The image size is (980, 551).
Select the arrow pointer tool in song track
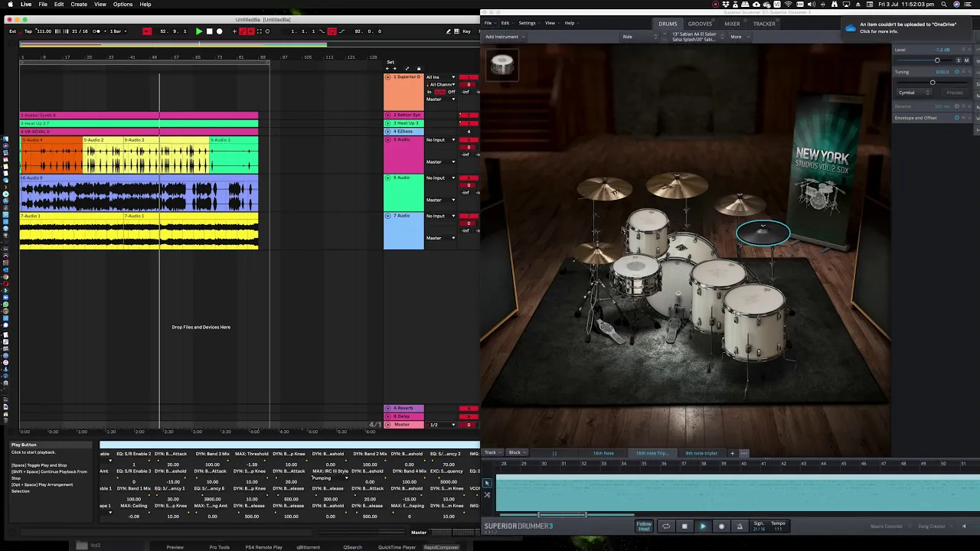[x=487, y=483]
